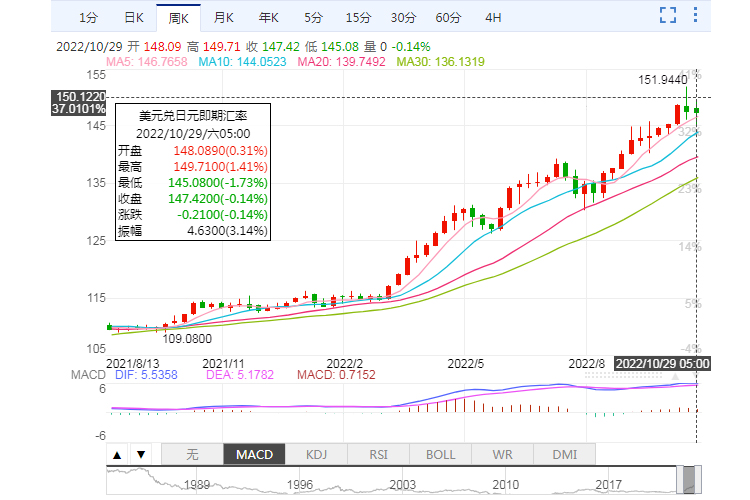Viewport: 750px width, 500px height.
Task: Click the 最高 149.7100(1.41%) row
Action: [x=193, y=167]
